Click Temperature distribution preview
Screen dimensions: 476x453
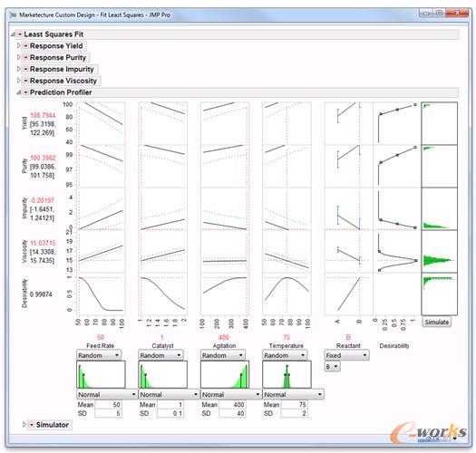(287, 374)
